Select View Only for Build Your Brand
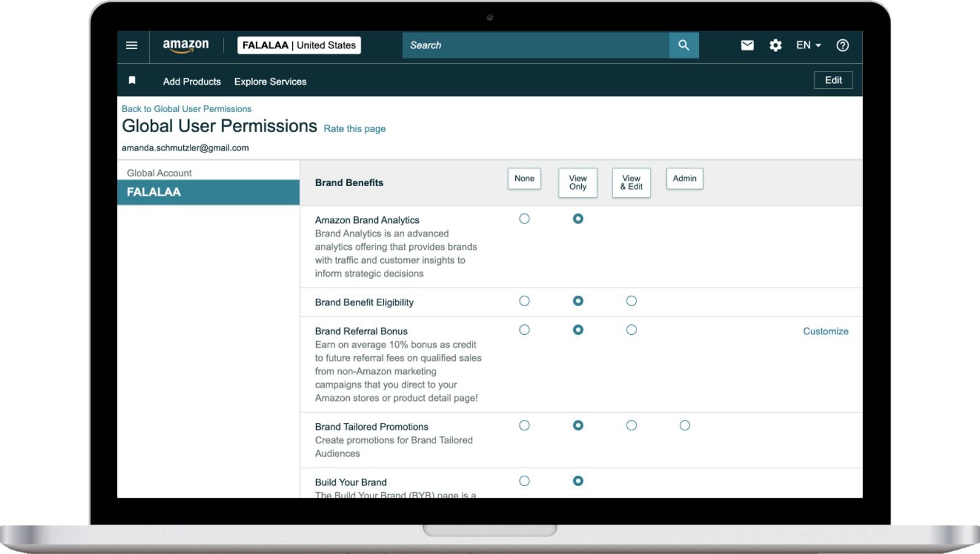 [x=578, y=481]
